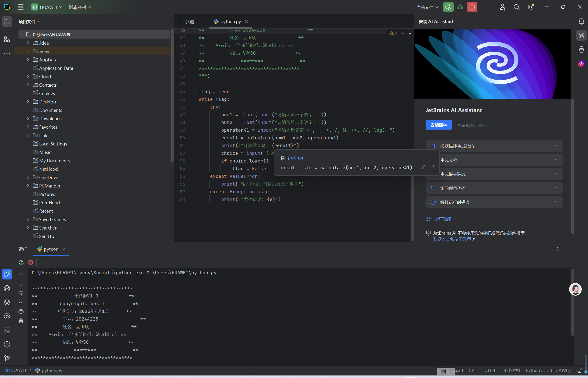Toggle scroll-to-end in the run console

(x=21, y=302)
